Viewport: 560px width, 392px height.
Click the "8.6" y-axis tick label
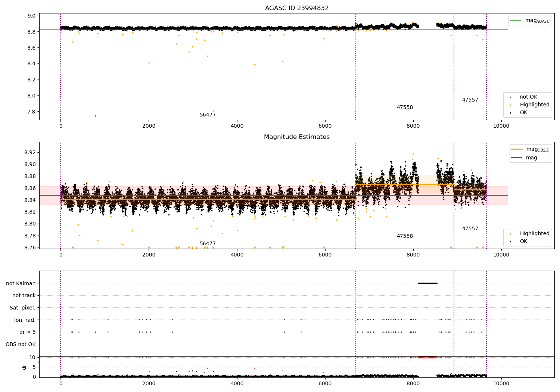31,48
